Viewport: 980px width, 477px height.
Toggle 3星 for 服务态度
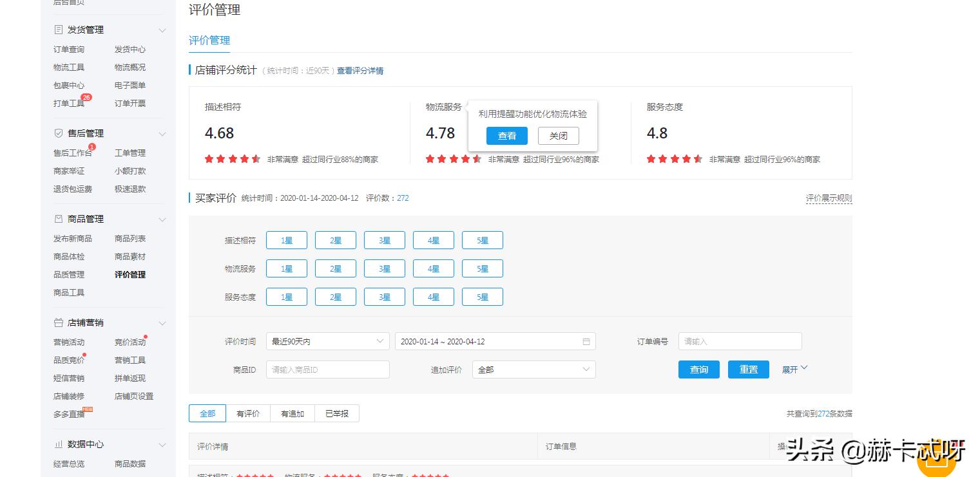pyautogui.click(x=384, y=297)
